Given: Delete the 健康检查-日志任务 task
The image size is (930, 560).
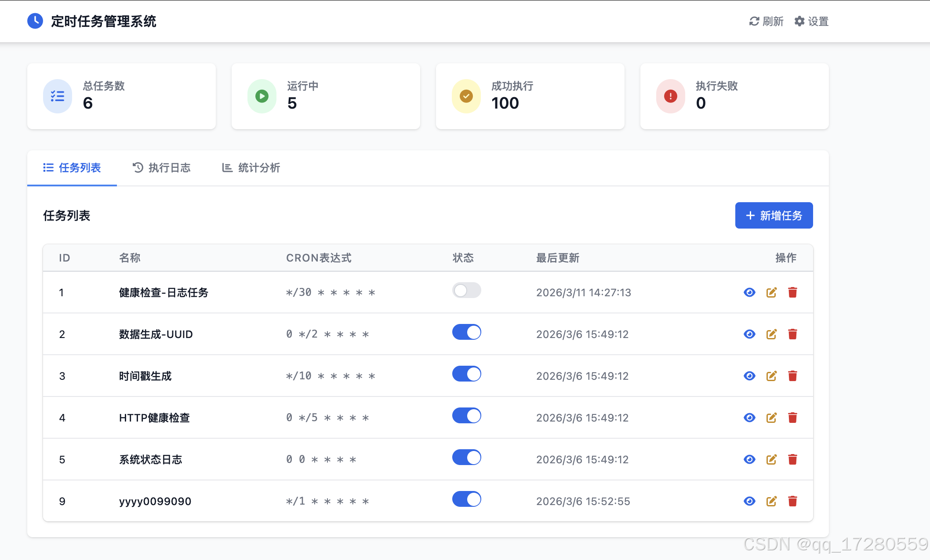Looking at the screenshot, I should [792, 292].
